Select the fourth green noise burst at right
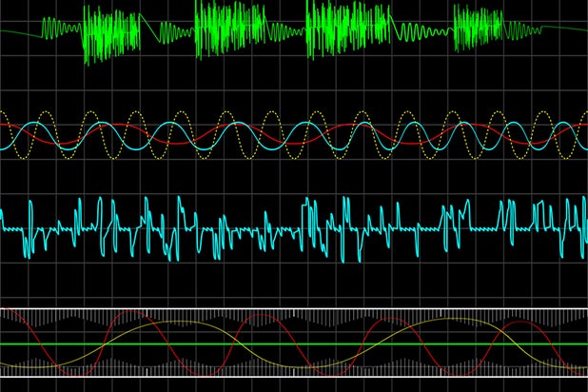The width and height of the screenshot is (588, 392). tap(478, 27)
